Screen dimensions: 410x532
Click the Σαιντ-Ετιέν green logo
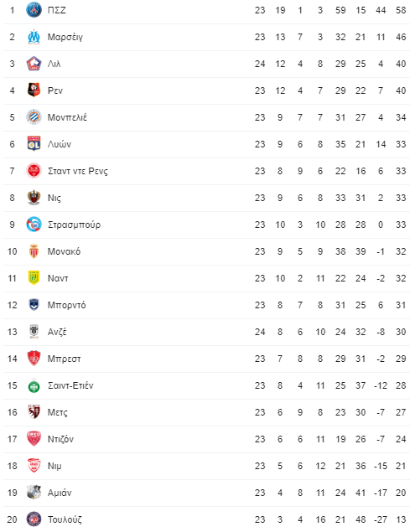34,385
